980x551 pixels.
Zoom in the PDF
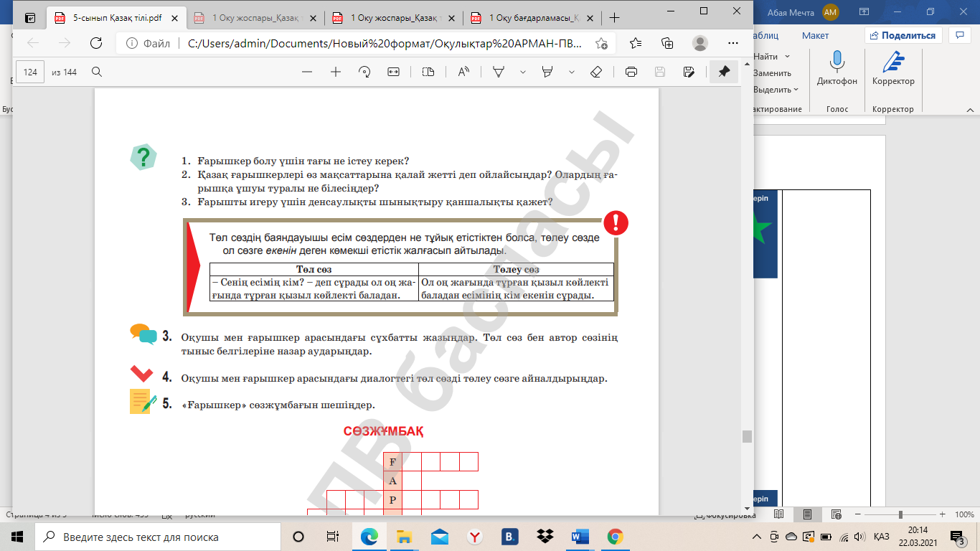click(x=335, y=72)
